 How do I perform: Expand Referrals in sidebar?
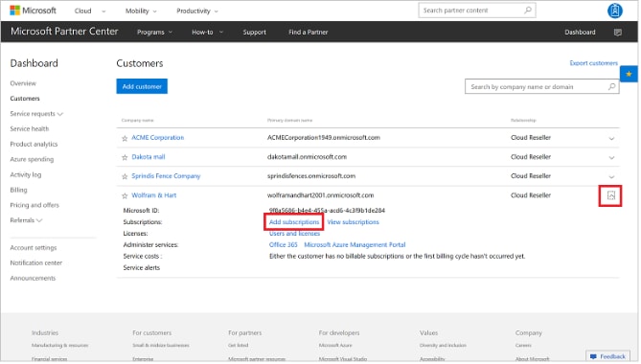point(26,220)
